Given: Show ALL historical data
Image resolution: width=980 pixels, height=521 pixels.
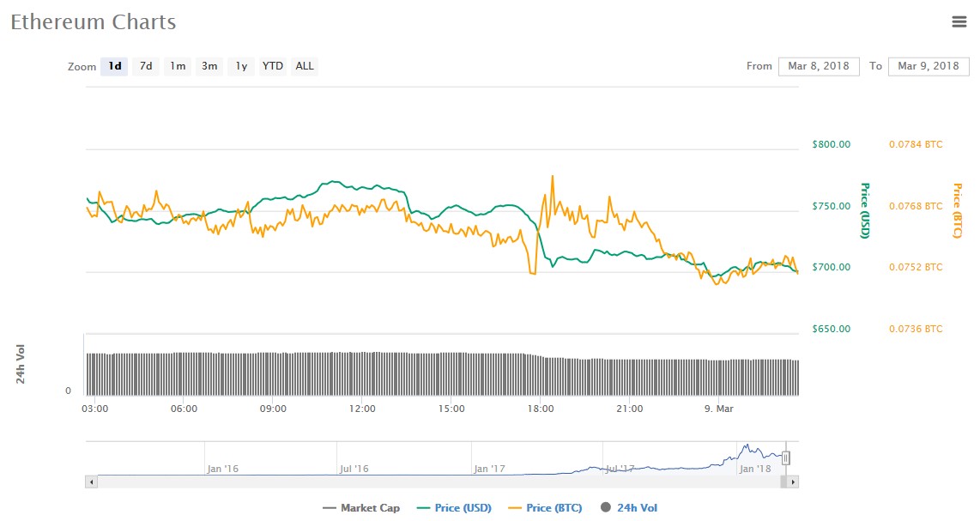Looking at the screenshot, I should pos(305,66).
